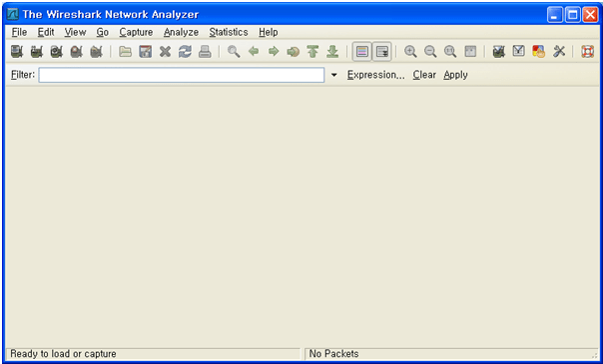Open the Analyze menu
Image resolution: width=603 pixels, height=364 pixels.
click(181, 32)
